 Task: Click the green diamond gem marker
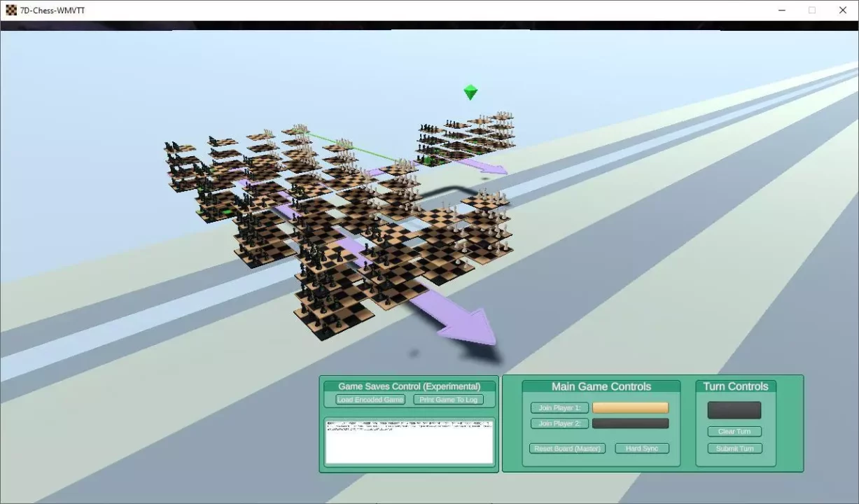(470, 92)
